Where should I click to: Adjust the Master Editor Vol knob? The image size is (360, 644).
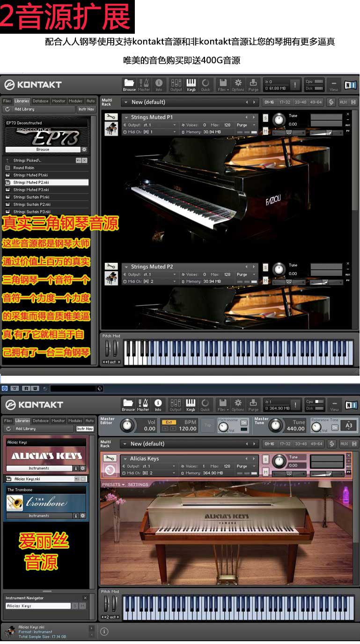[126, 425]
